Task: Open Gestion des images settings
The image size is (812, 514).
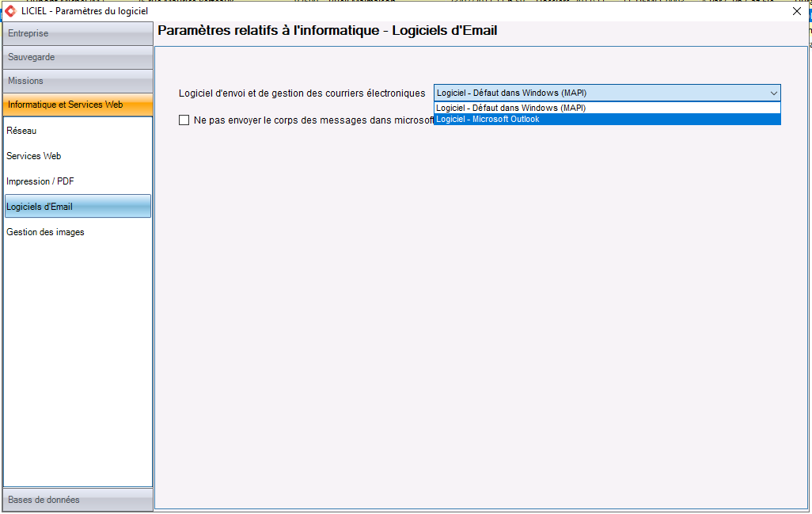Action: click(45, 232)
